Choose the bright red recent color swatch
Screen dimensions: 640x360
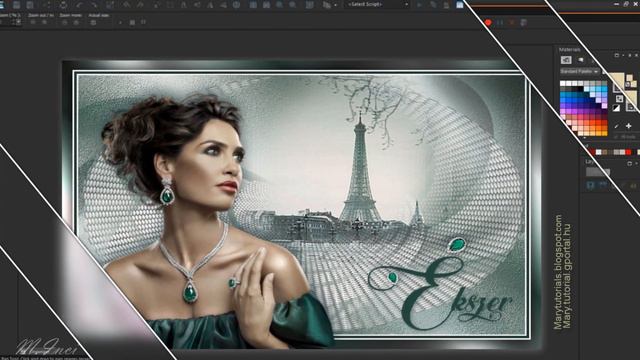point(628,152)
